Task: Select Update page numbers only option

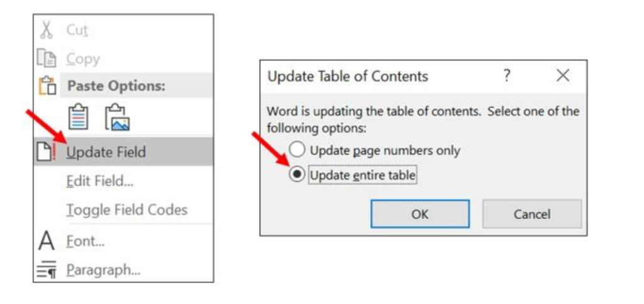Action: point(297,150)
